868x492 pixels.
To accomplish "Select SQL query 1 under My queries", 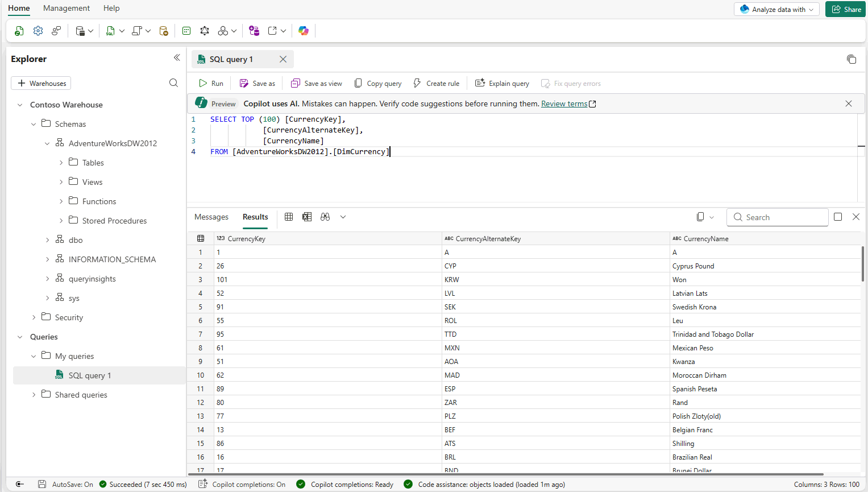I will (99, 375).
